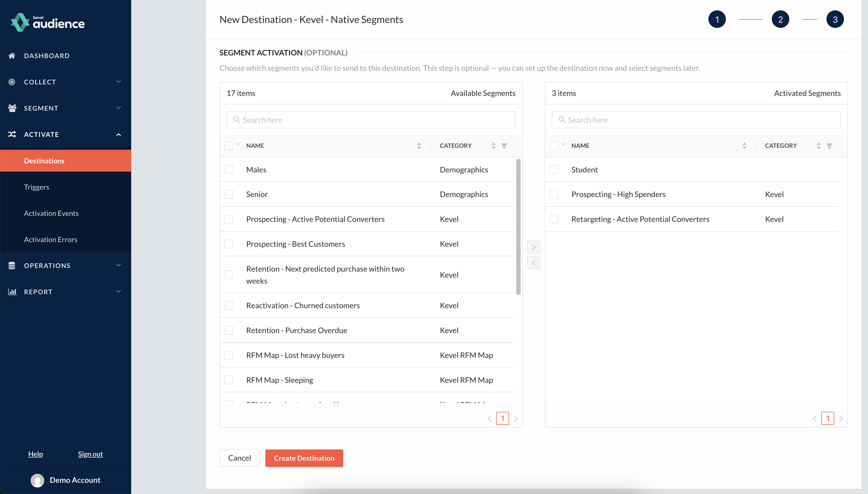Move selected segments back to Available list
The width and height of the screenshot is (868, 494).
coord(533,262)
